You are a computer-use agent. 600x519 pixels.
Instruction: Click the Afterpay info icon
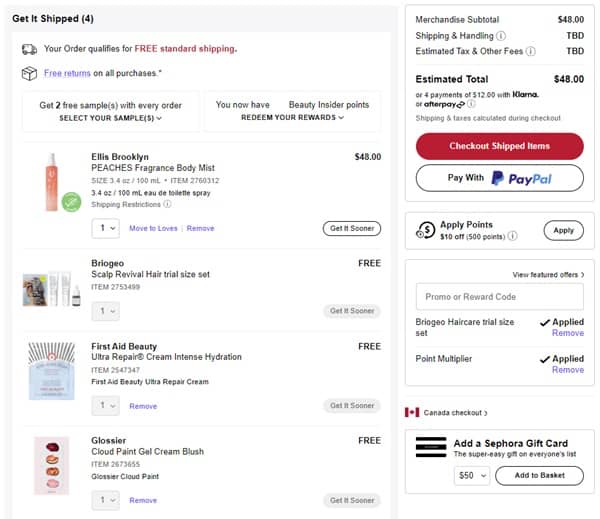(x=471, y=104)
